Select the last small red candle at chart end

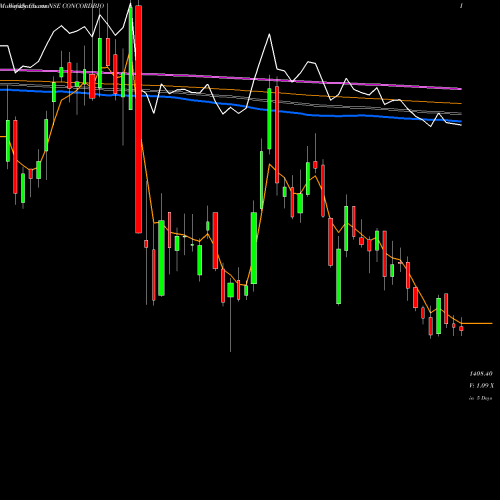pyautogui.click(x=461, y=328)
